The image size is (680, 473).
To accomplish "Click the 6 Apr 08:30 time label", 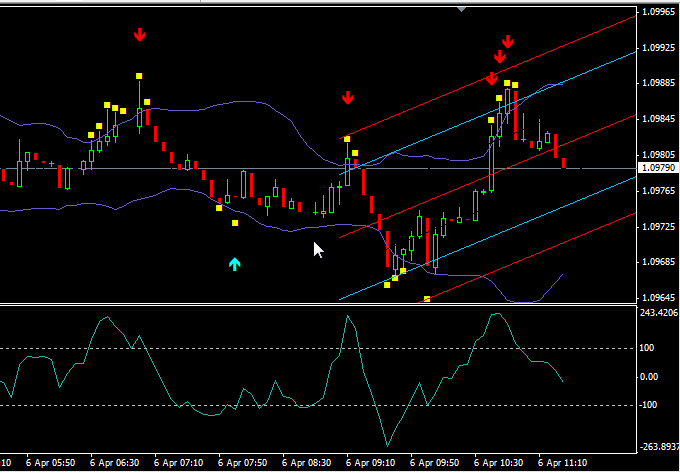I will [306, 462].
